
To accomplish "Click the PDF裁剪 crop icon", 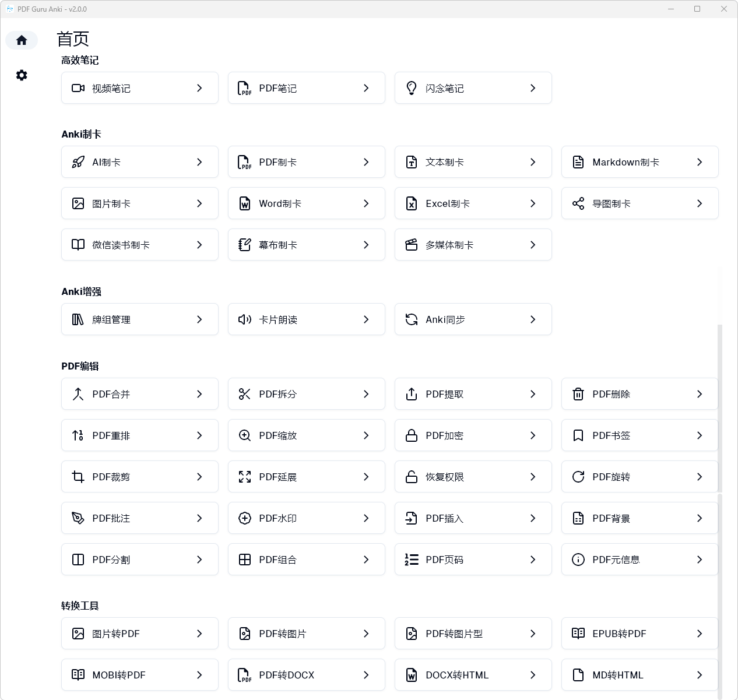I will point(78,477).
